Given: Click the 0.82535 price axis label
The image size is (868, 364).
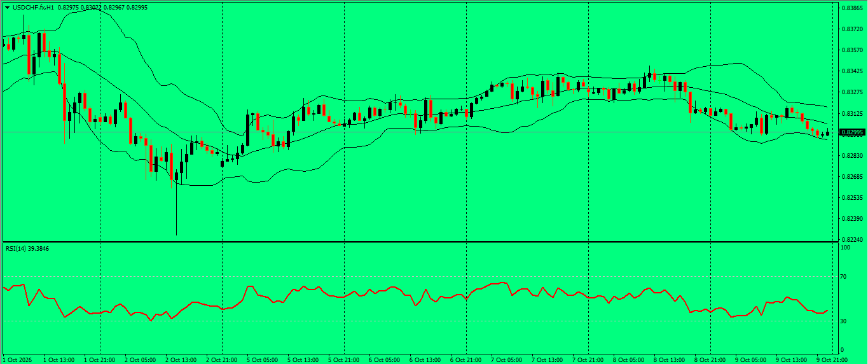Looking at the screenshot, I should point(851,198).
